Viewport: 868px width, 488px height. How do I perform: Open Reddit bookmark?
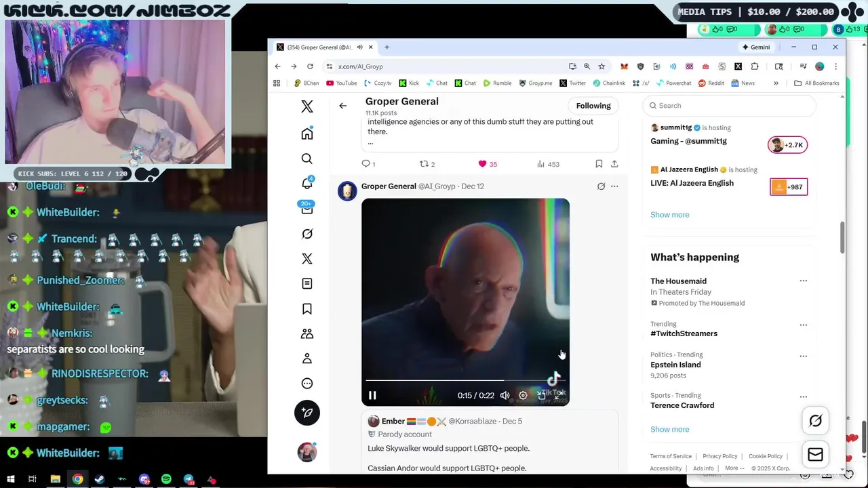pyautogui.click(x=711, y=83)
